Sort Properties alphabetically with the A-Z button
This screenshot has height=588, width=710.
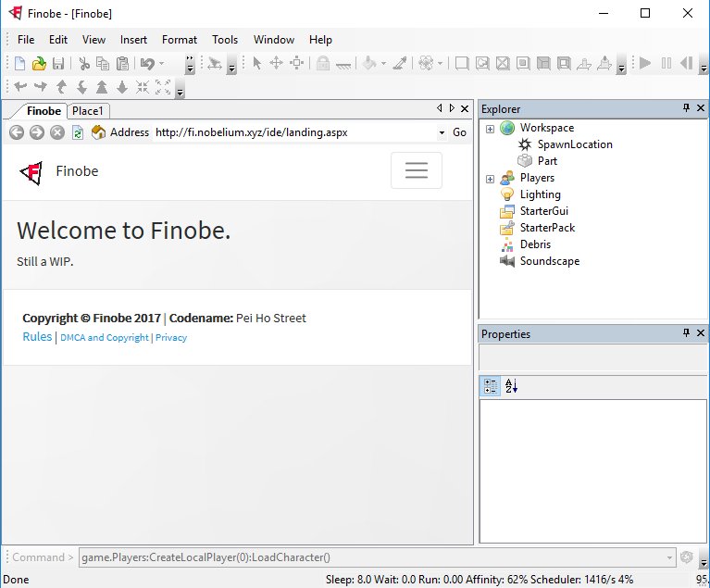click(x=511, y=386)
